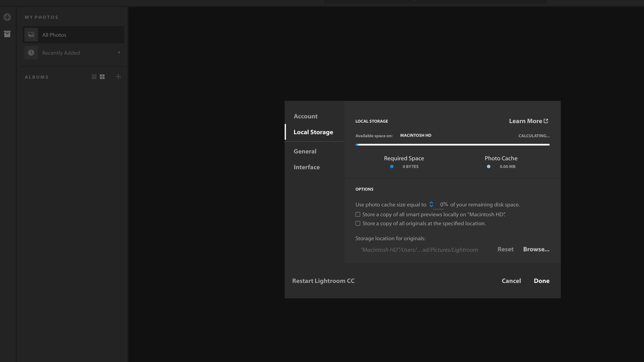Click the Done button
Image resolution: width=644 pixels, height=362 pixels.
click(x=542, y=281)
